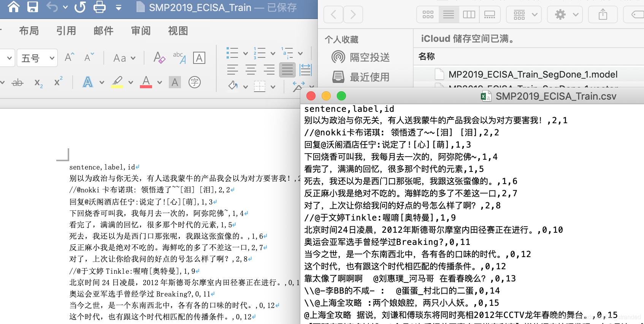Apply red font color to text
The width and height of the screenshot is (644, 324).
tap(146, 82)
